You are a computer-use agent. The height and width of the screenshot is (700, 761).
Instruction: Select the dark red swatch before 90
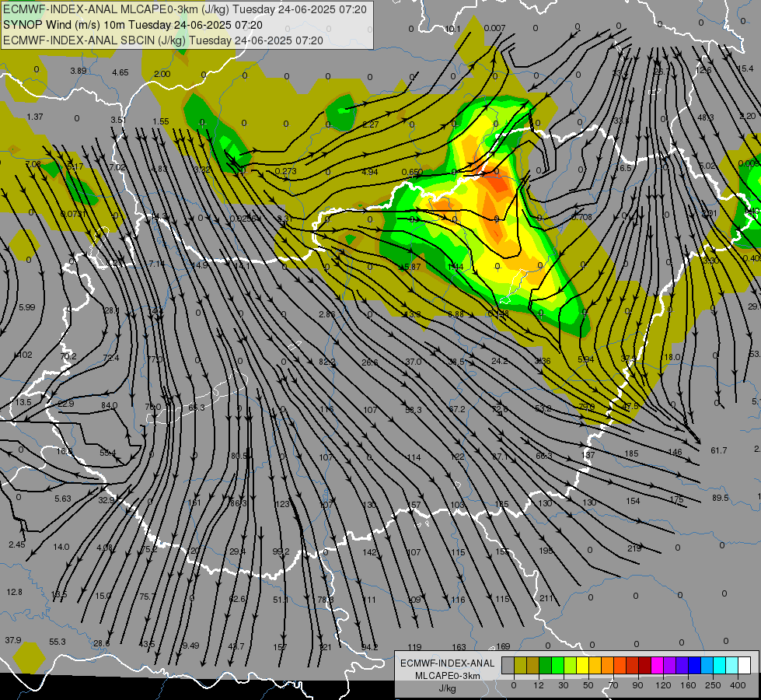tap(633, 665)
